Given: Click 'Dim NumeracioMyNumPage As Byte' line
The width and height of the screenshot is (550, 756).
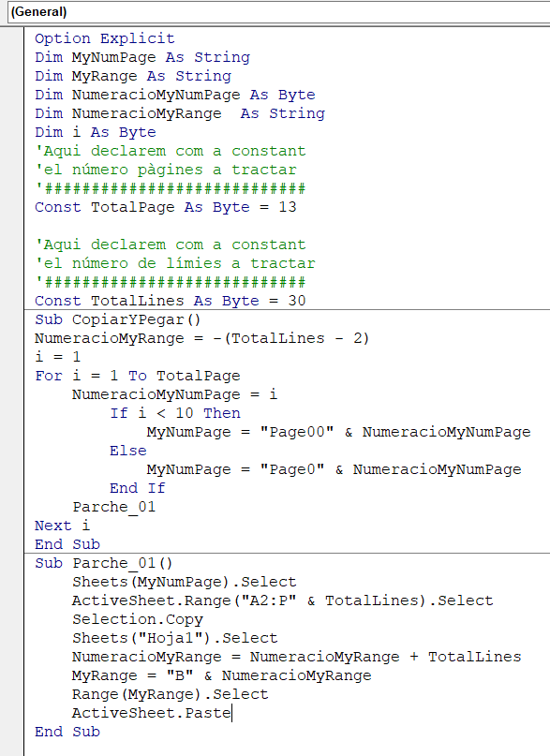Looking at the screenshot, I should click(175, 95).
